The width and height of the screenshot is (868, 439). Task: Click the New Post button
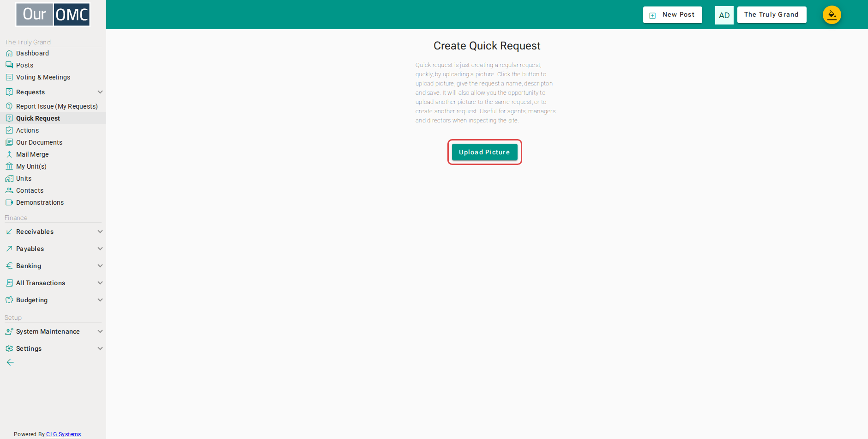point(673,15)
